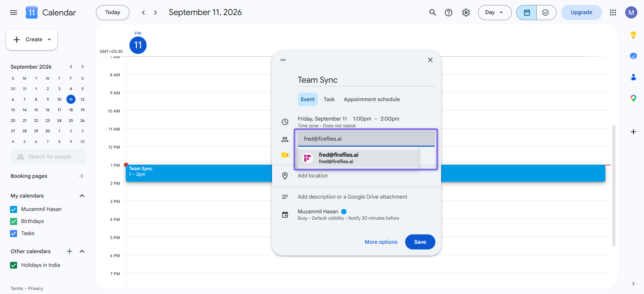The image size is (644, 294).
Task: Toggle Holidays in India checkbox
Action: click(x=14, y=265)
